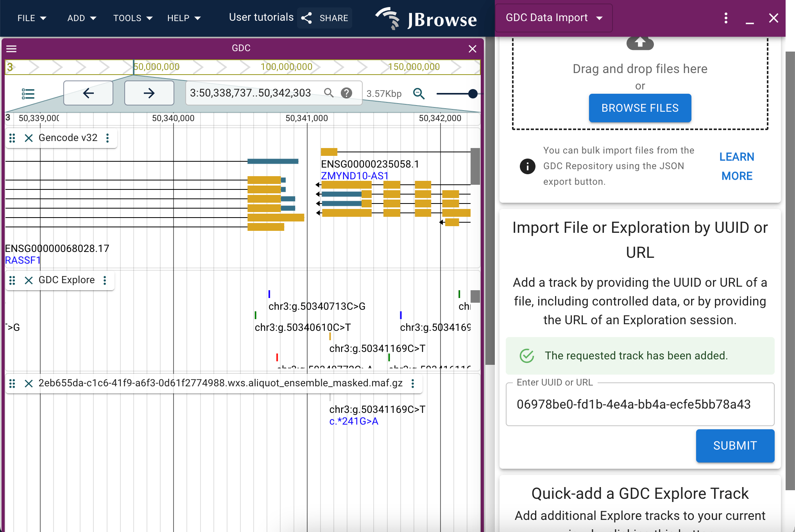Open the location help question-mark icon

click(x=346, y=93)
